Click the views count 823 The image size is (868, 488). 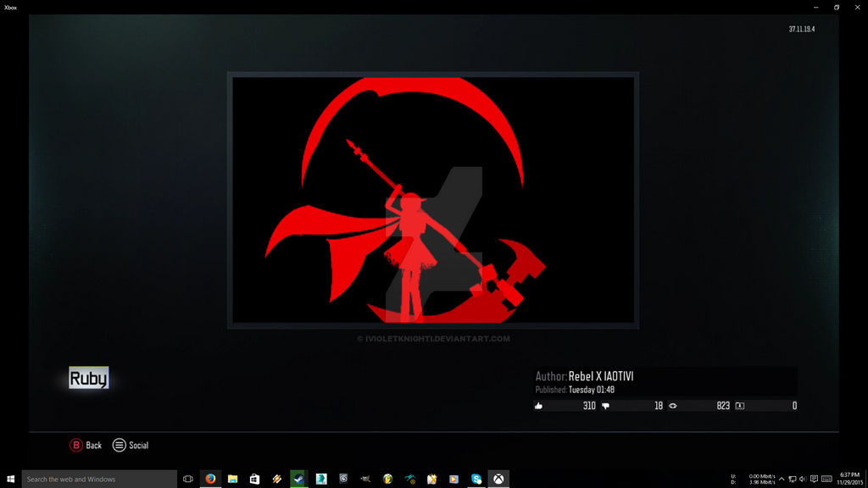tap(723, 406)
